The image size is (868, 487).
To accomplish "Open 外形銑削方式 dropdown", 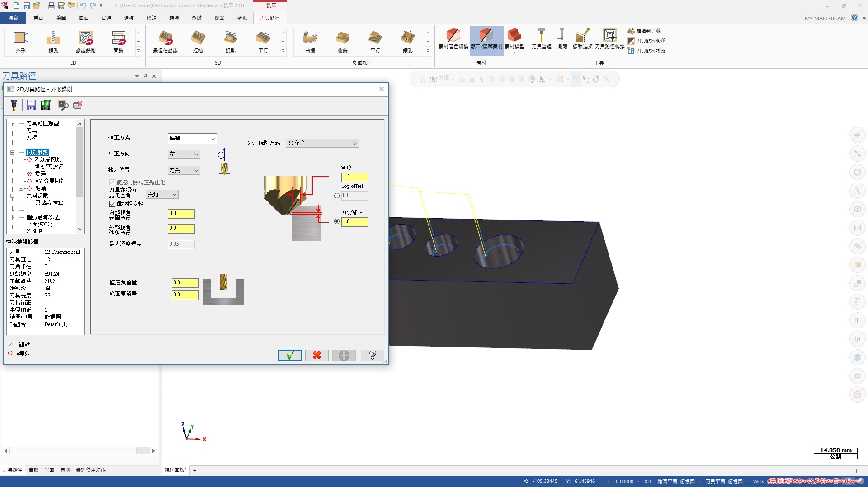I will 322,143.
